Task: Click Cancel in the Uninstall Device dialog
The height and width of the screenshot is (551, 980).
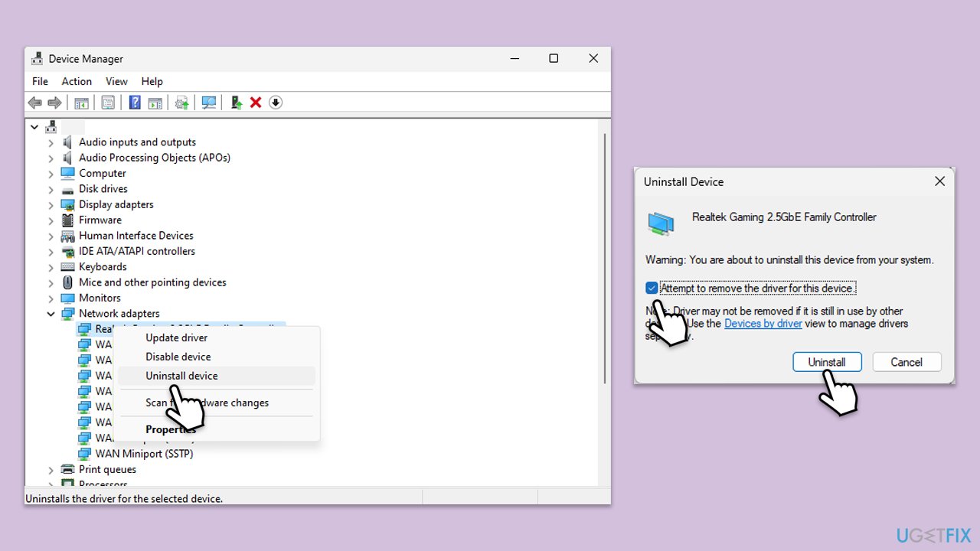Action: [x=906, y=362]
